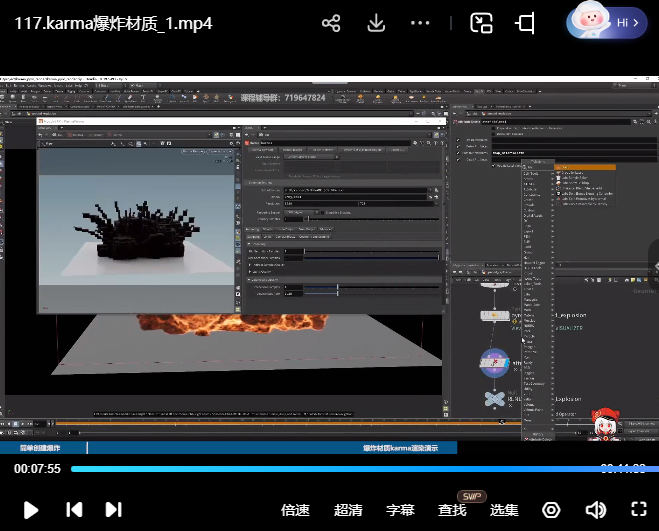Download the video using the download icon
The height and width of the screenshot is (531, 659).
[376, 23]
